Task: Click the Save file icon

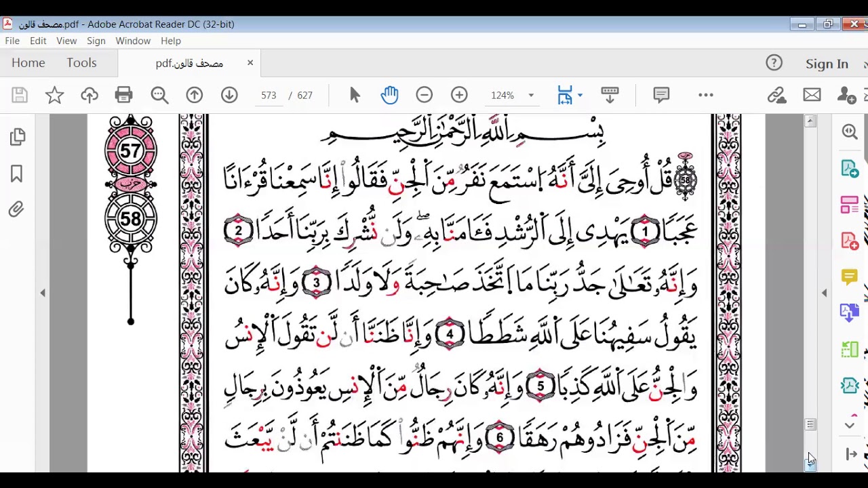Action: click(x=20, y=96)
